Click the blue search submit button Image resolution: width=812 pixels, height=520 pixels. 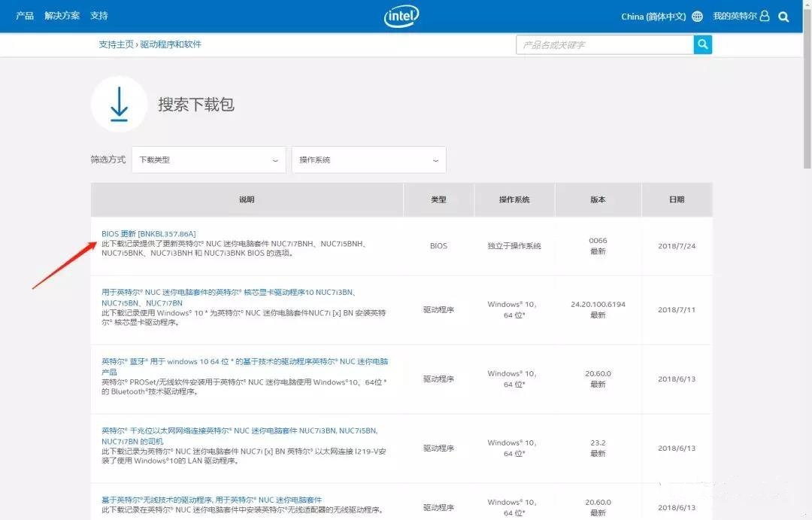pos(703,44)
